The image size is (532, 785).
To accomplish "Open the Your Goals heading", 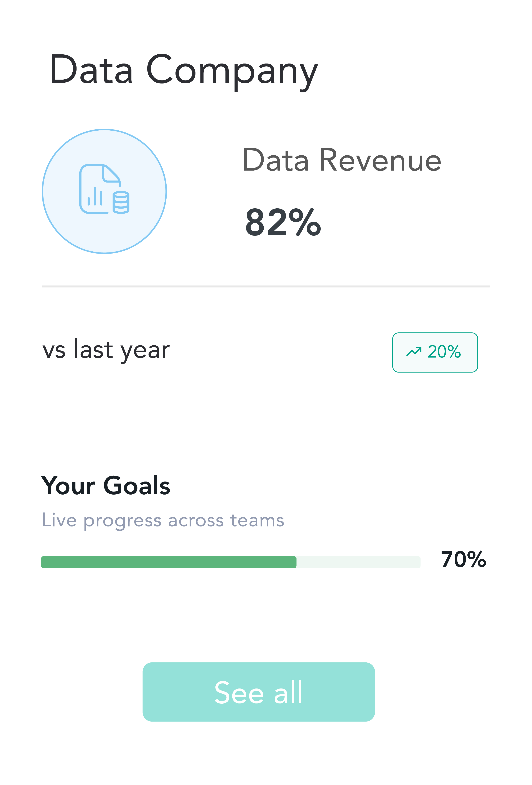I will point(105,485).
